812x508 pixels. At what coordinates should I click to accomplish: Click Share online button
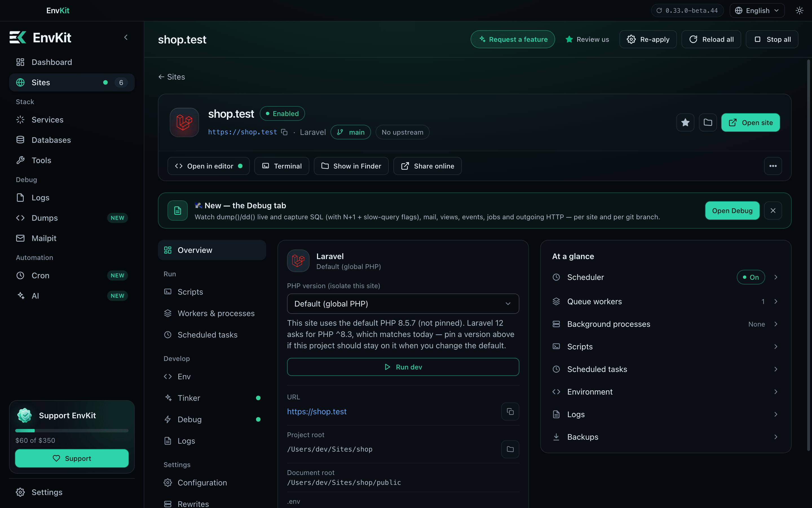[427, 166]
